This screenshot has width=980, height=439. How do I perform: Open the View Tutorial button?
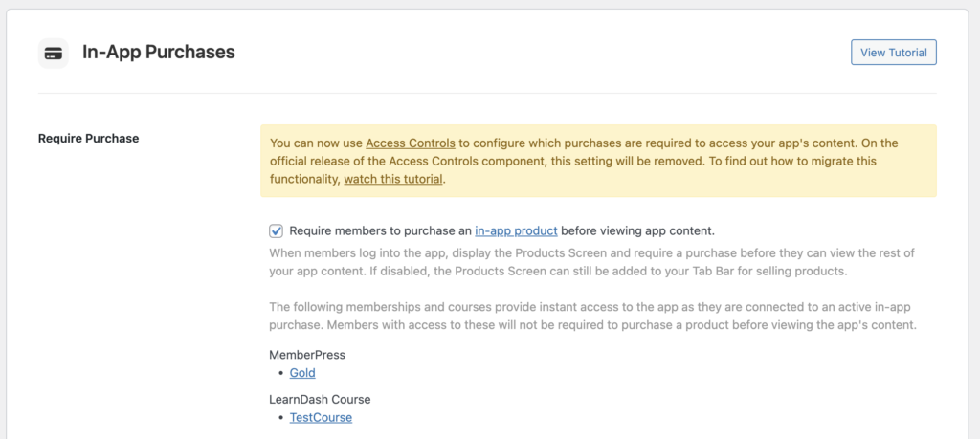click(893, 53)
